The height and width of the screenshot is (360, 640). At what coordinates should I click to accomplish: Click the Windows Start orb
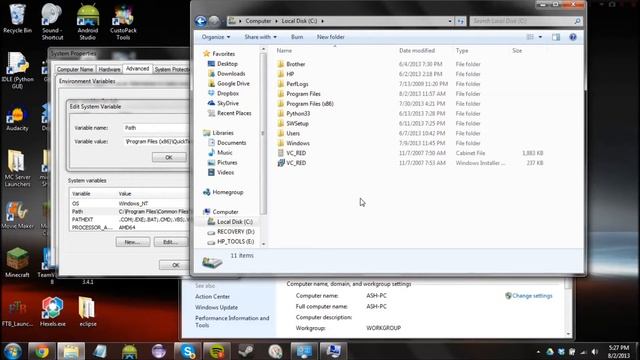click(x=13, y=351)
